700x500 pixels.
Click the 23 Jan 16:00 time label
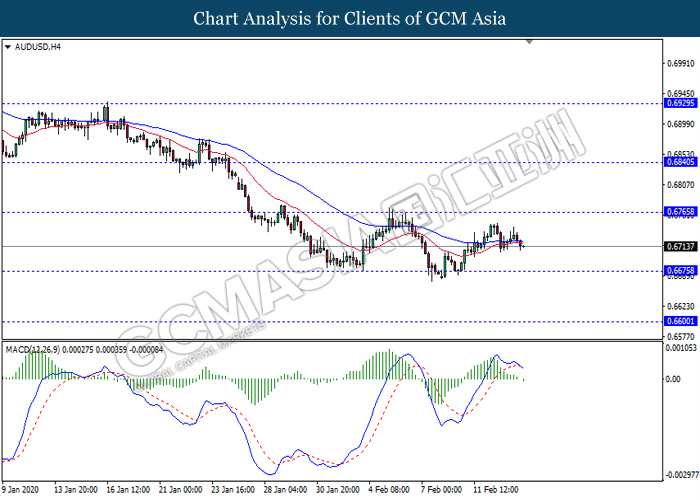(x=233, y=490)
